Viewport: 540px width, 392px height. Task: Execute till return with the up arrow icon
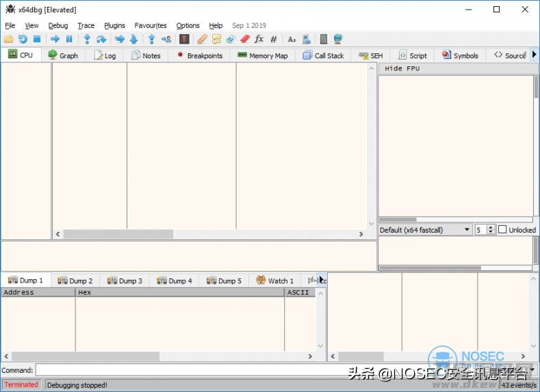tap(151, 39)
